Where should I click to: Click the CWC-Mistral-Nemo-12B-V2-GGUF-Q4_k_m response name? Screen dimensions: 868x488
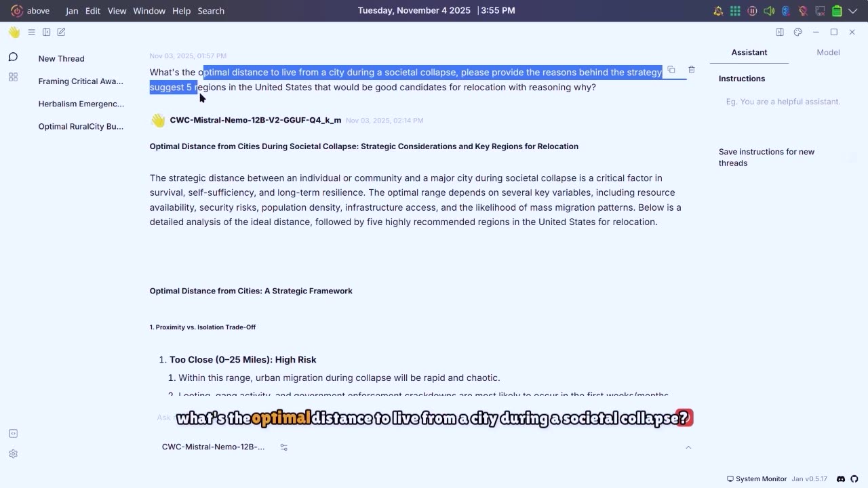(x=256, y=120)
